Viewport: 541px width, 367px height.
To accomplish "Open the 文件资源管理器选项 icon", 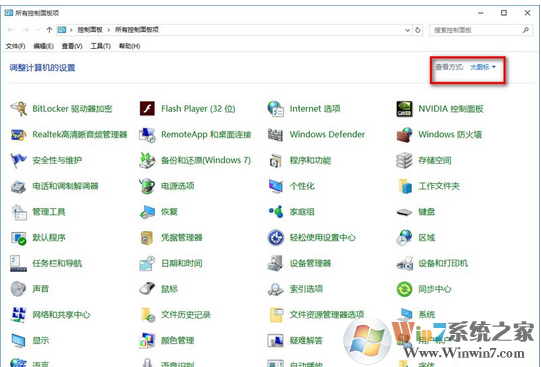I will [x=276, y=315].
